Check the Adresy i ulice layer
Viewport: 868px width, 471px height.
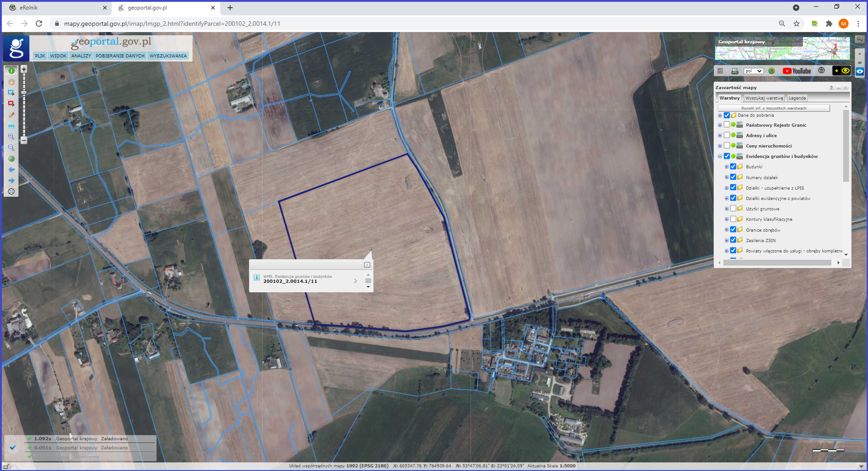pyautogui.click(x=726, y=135)
